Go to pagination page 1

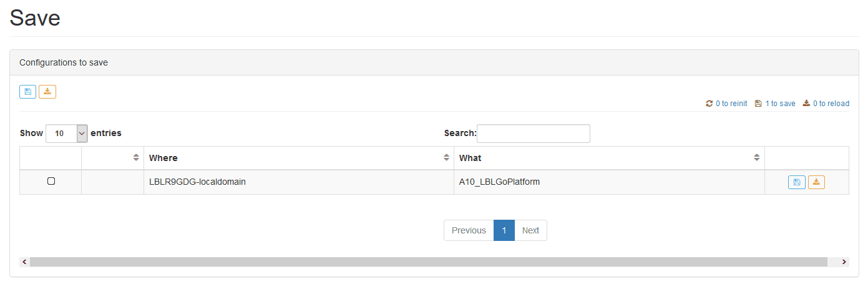click(x=504, y=230)
